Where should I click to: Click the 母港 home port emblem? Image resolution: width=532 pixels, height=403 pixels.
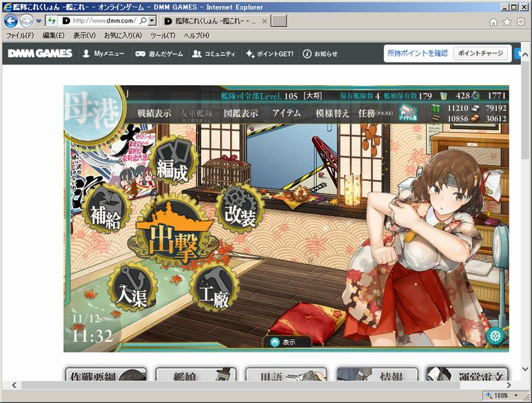[x=92, y=112]
